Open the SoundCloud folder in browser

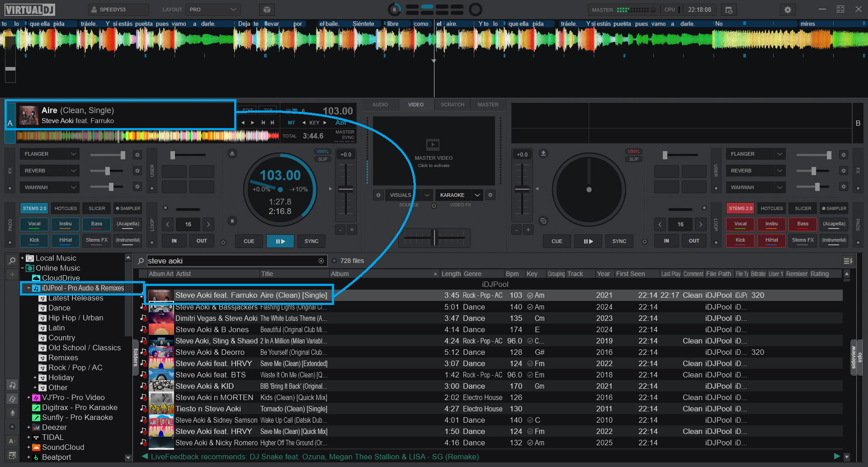click(63, 447)
